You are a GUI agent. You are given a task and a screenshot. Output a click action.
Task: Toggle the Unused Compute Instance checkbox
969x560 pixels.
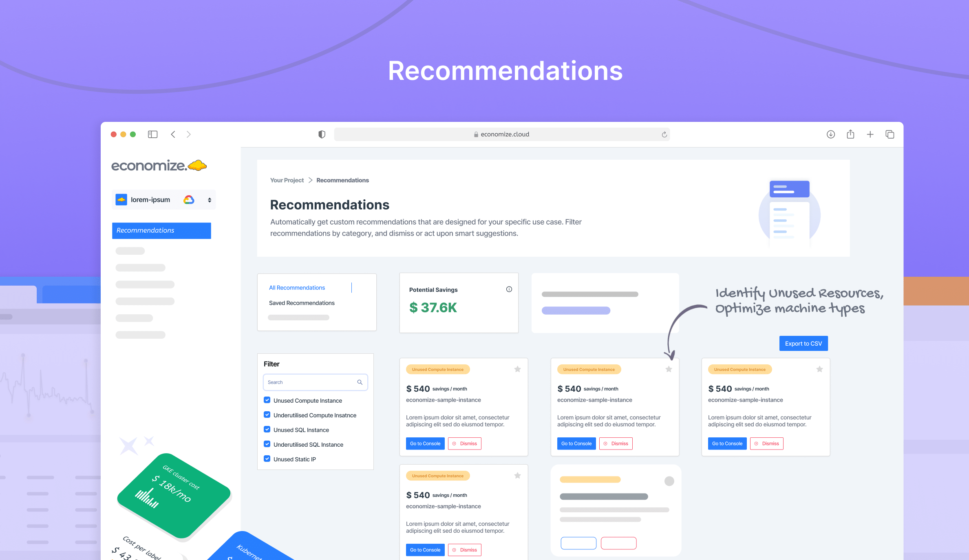tap(267, 400)
